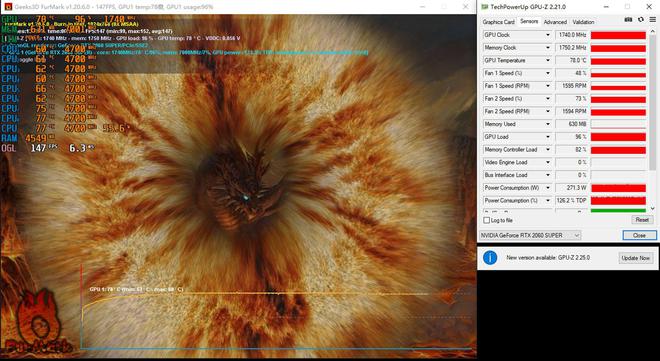660x361 pixels.
Task: Click the GPU-Z refresh icon
Action: pos(641,20)
